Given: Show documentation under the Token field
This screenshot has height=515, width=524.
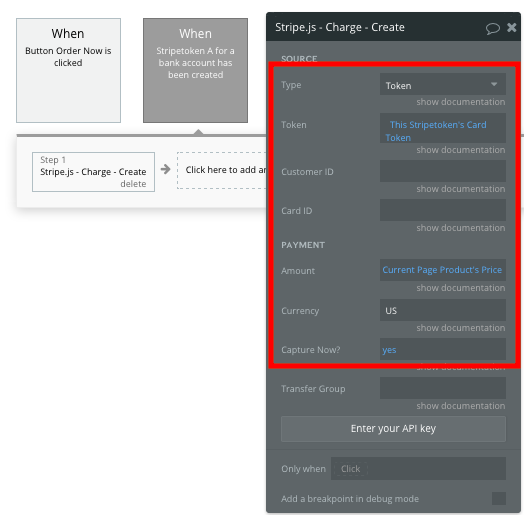Looking at the screenshot, I should point(461,150).
